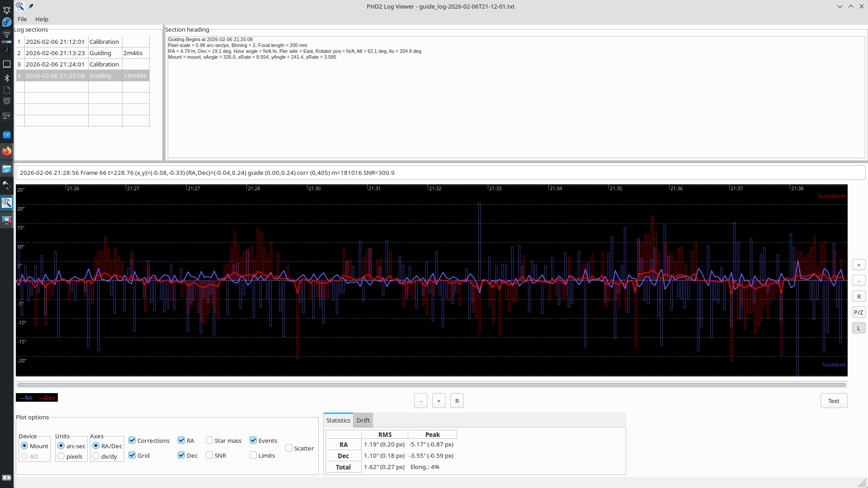This screenshot has width=868, height=488.
Task: Click the Firefox icon in the dock
Action: 7,151
